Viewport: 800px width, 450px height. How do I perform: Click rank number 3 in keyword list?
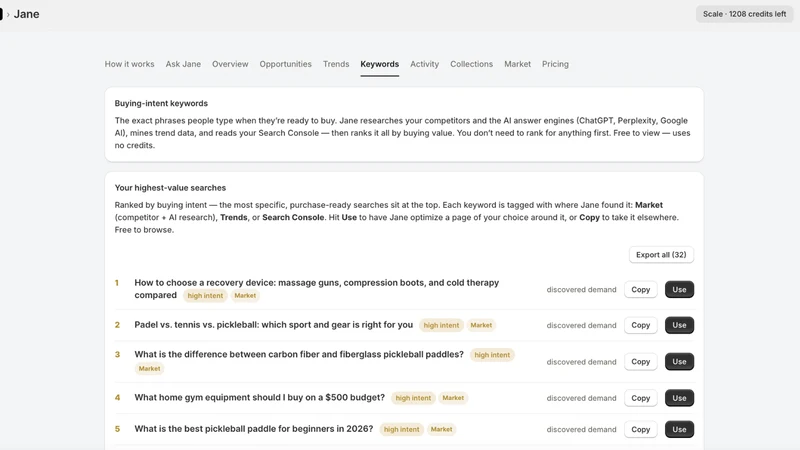click(117, 354)
